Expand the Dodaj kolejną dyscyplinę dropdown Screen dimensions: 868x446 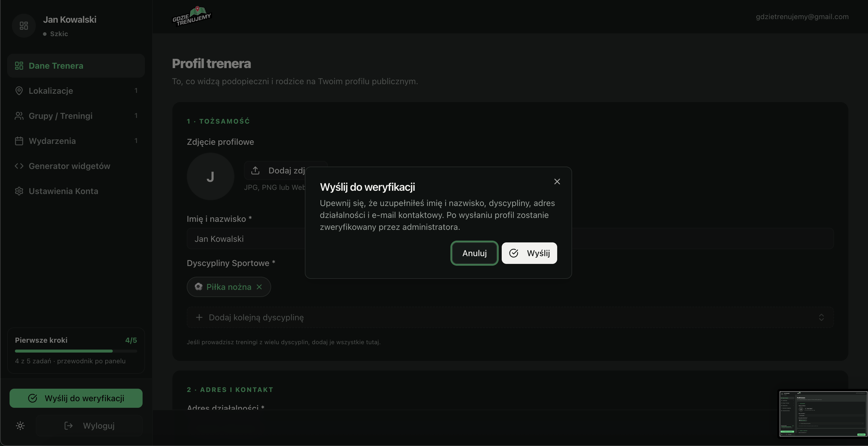click(510, 318)
